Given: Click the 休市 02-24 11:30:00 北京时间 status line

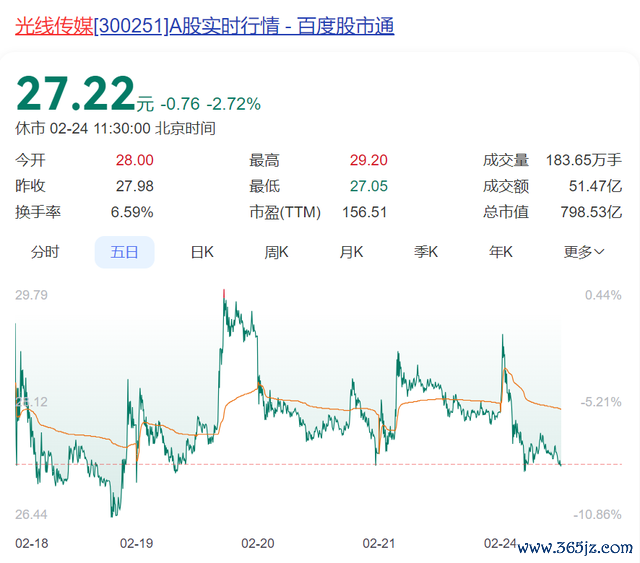Looking at the screenshot, I should click(116, 129).
